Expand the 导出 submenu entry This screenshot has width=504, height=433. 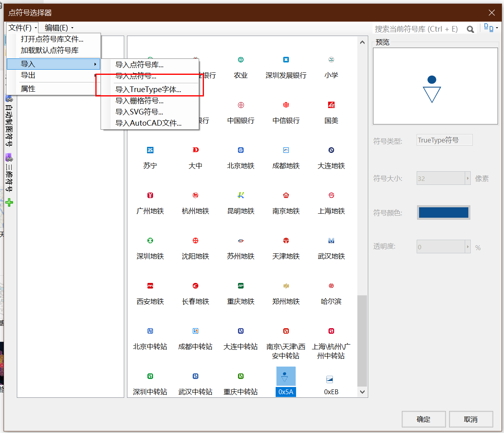(54, 75)
